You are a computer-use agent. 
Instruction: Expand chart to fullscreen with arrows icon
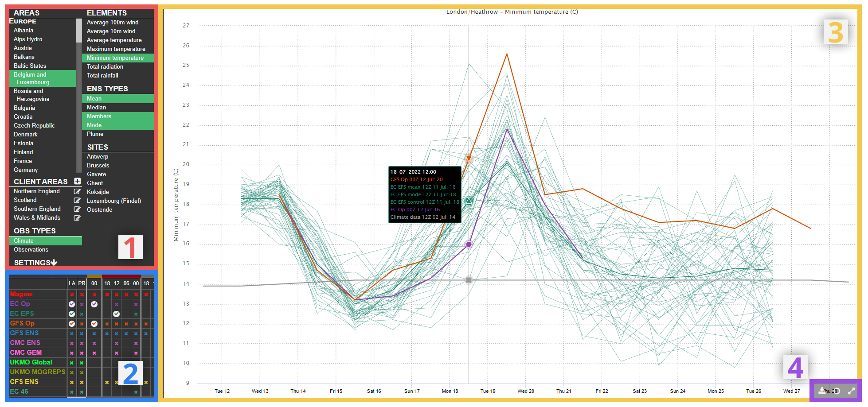pos(851,391)
